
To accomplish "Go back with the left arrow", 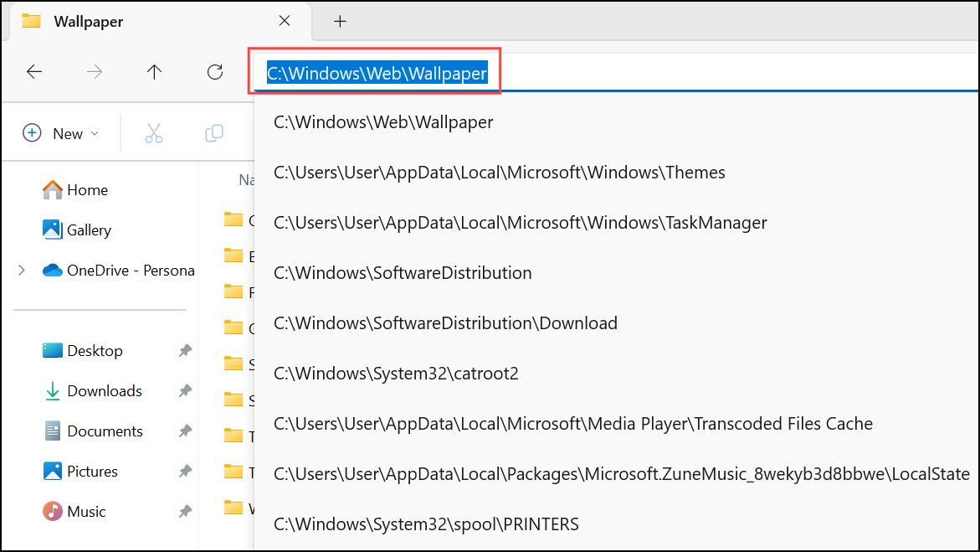I will click(x=34, y=72).
